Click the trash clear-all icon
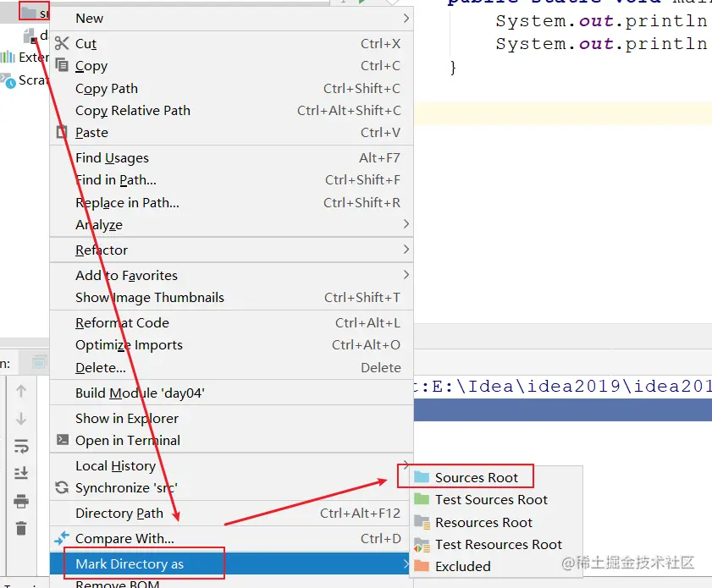The height and width of the screenshot is (588, 712). [21, 528]
